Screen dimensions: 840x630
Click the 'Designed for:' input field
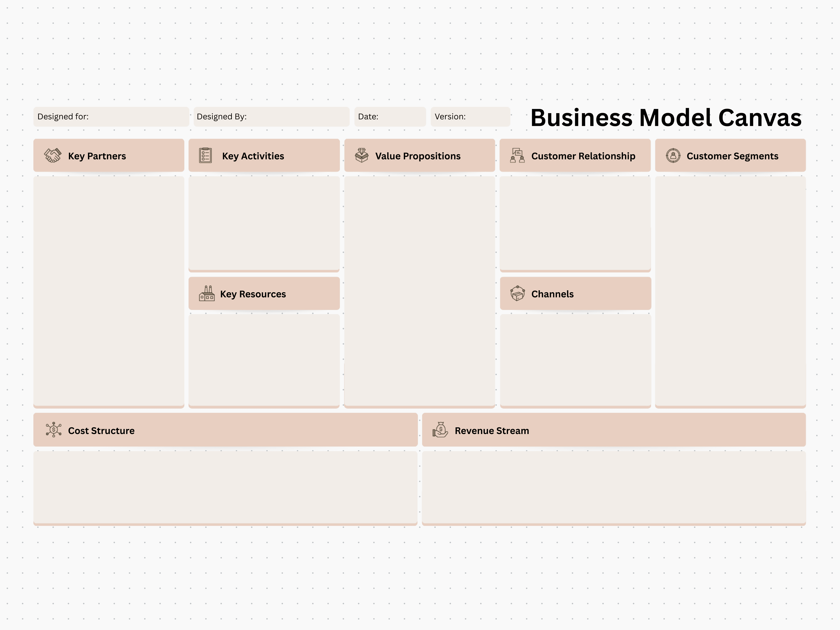point(111,116)
